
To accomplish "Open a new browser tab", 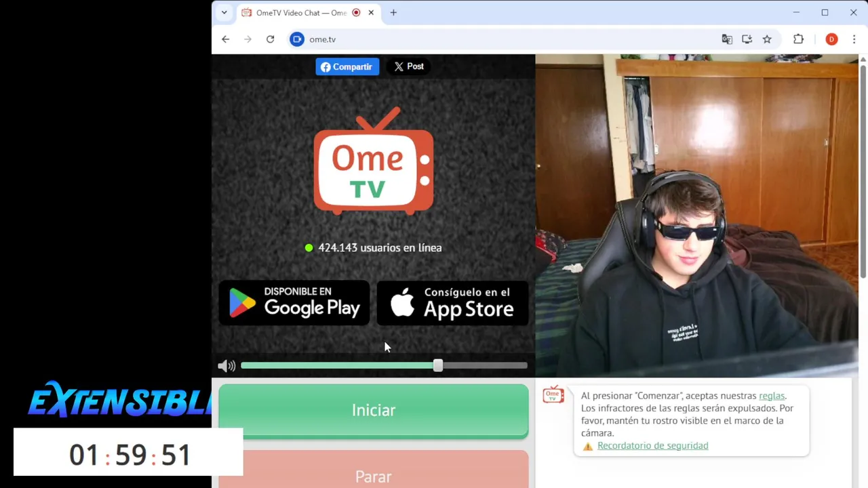I will coord(393,12).
